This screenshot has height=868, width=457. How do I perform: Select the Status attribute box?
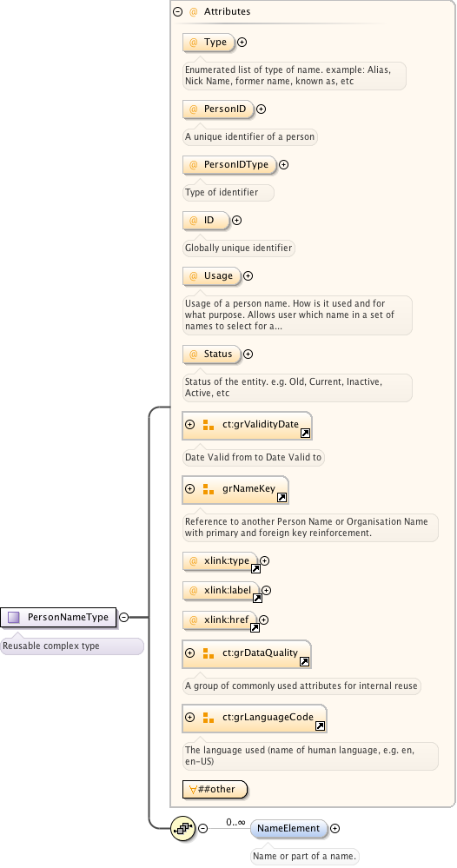[212, 354]
